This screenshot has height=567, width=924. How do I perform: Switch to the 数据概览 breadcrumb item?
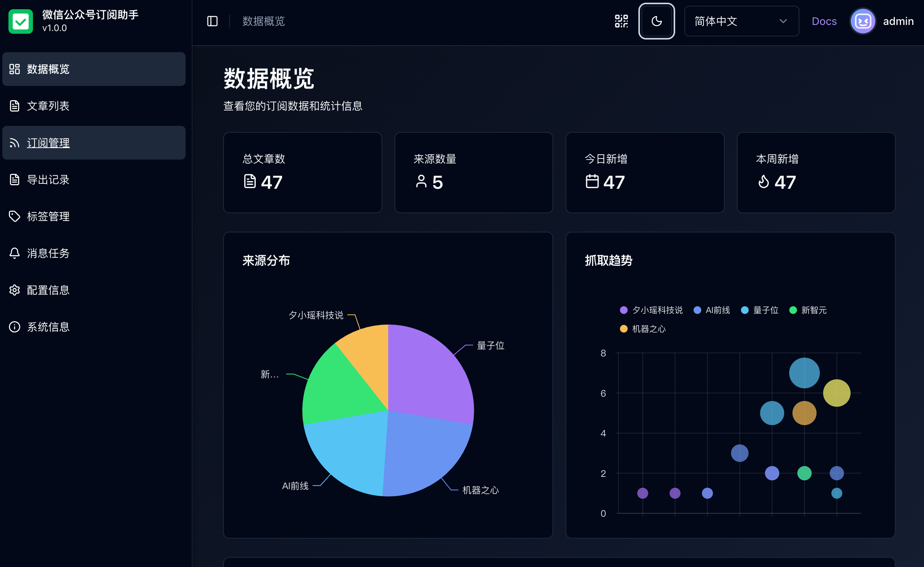pos(263,21)
